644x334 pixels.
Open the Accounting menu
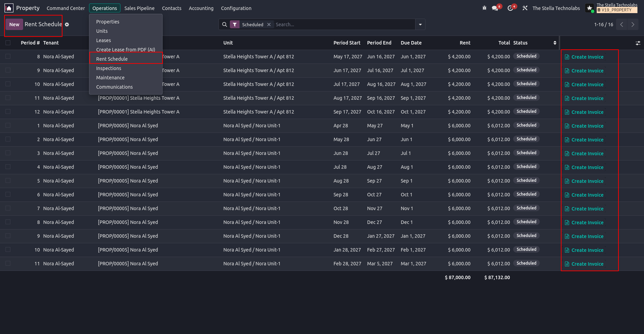[x=201, y=8]
